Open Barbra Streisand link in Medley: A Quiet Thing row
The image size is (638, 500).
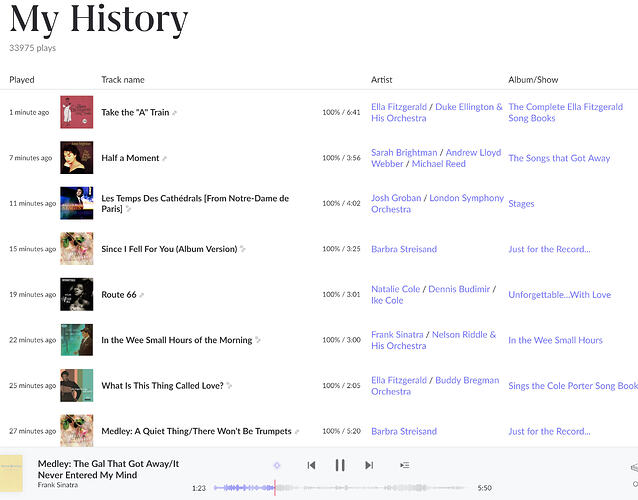pyautogui.click(x=404, y=431)
